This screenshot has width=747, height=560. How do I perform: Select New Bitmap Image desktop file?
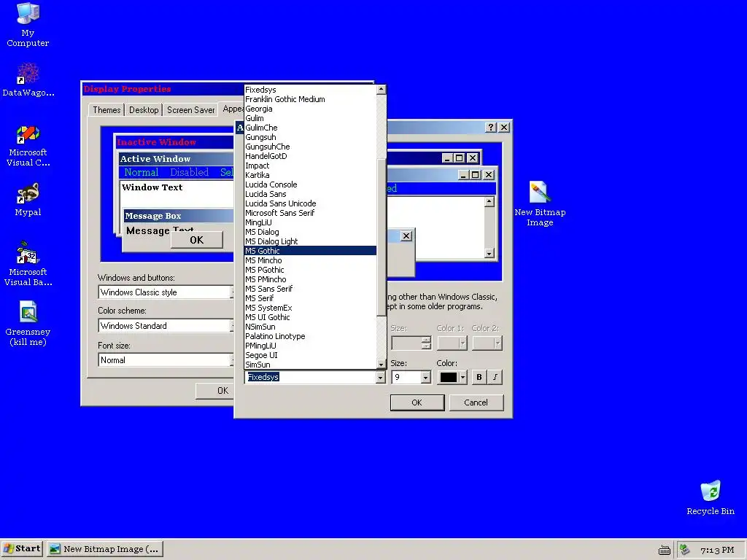tap(540, 204)
